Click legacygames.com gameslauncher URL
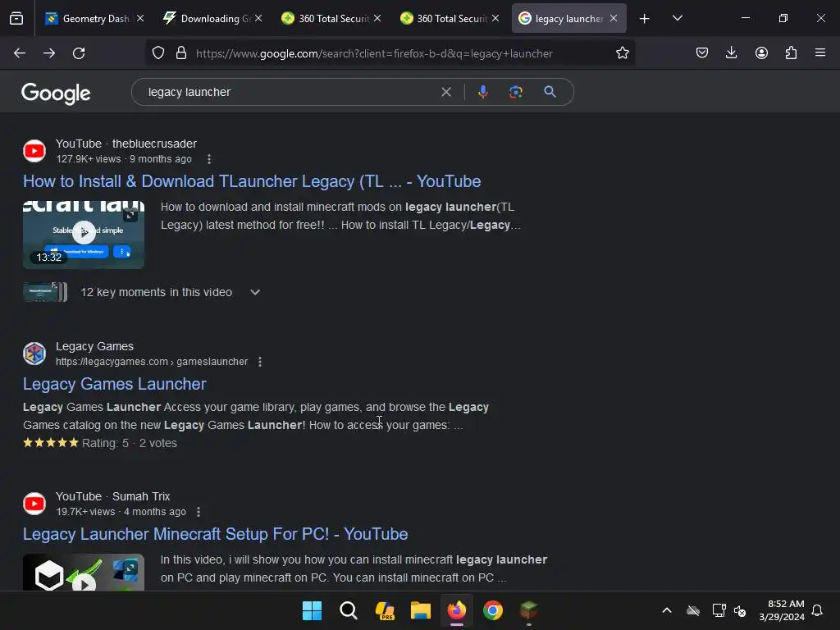This screenshot has height=630, width=840. tap(152, 362)
